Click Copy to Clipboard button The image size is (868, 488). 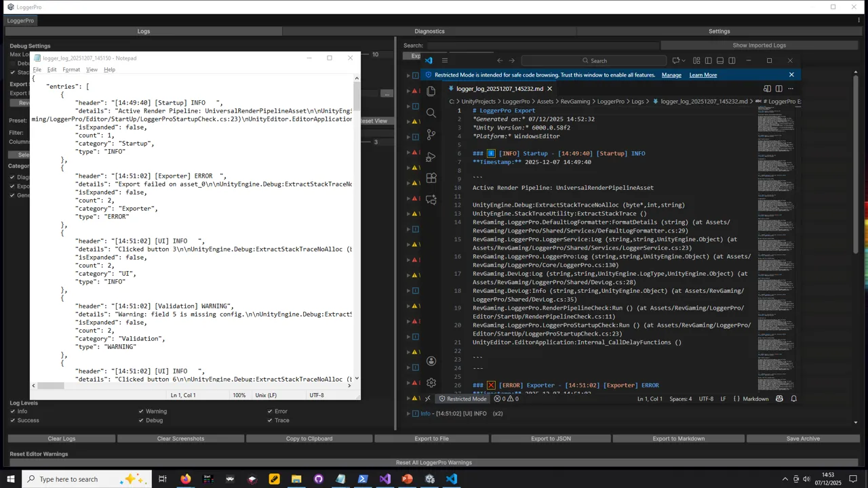[309, 439]
